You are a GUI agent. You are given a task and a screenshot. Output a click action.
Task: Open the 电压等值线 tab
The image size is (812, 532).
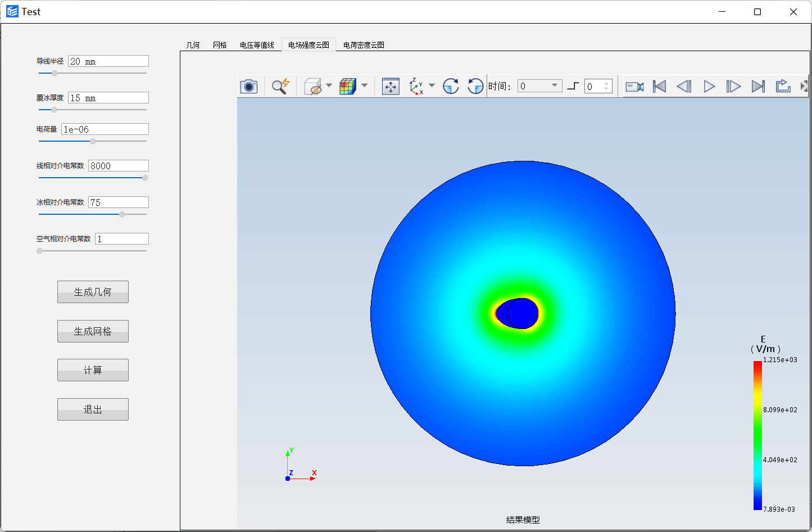pyautogui.click(x=257, y=45)
